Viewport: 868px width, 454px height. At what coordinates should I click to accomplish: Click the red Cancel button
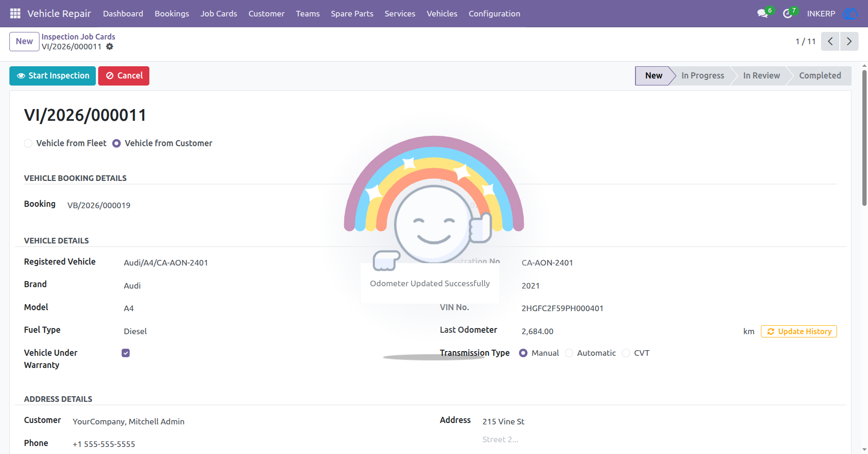pos(124,76)
